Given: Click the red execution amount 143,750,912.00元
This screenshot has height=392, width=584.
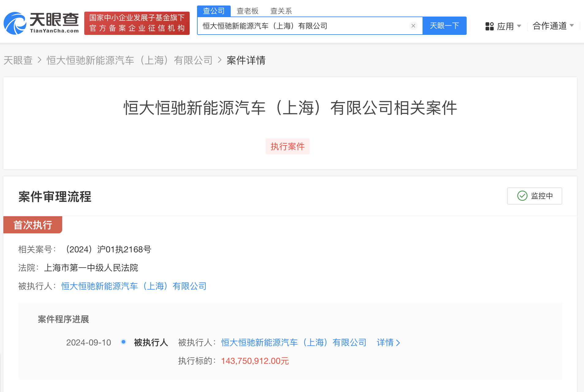Looking at the screenshot, I should 255,361.
